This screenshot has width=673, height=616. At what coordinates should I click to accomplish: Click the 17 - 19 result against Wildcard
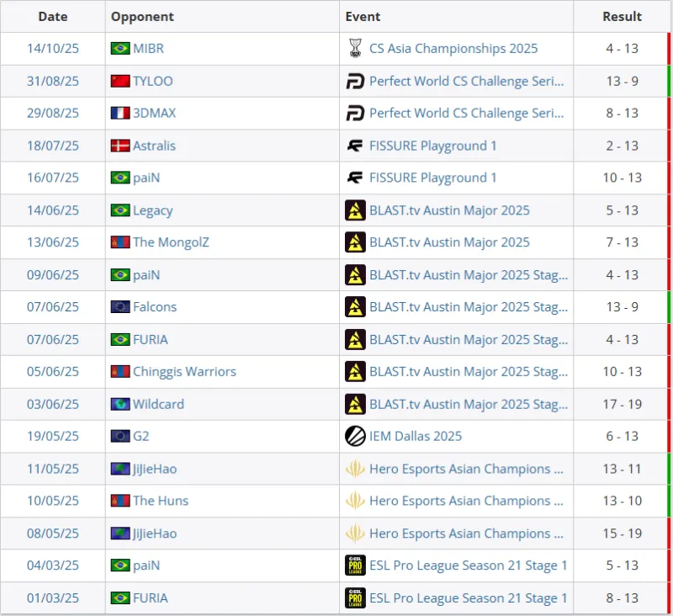point(622,404)
